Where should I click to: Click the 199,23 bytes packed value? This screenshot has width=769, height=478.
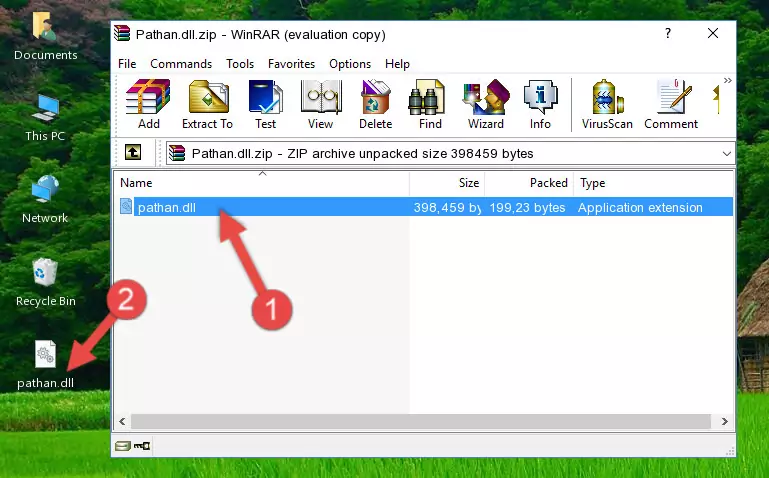(x=527, y=207)
